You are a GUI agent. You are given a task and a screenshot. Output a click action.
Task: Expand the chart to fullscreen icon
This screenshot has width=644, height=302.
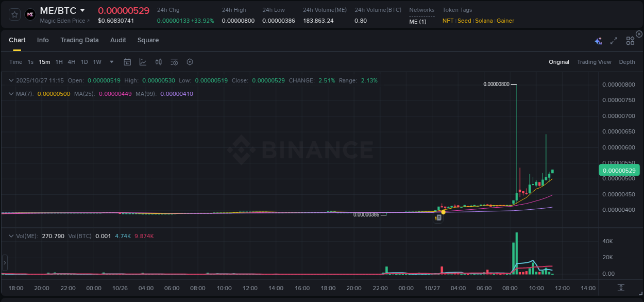613,40
